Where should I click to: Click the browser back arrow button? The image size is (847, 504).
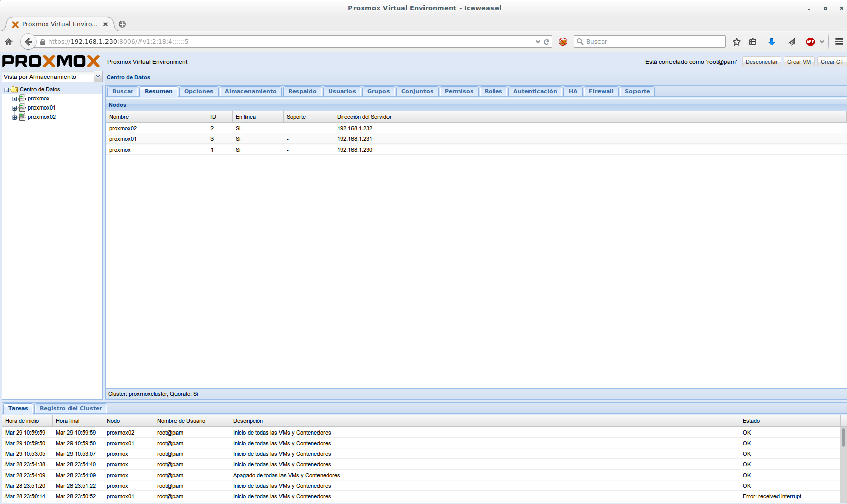(28, 42)
